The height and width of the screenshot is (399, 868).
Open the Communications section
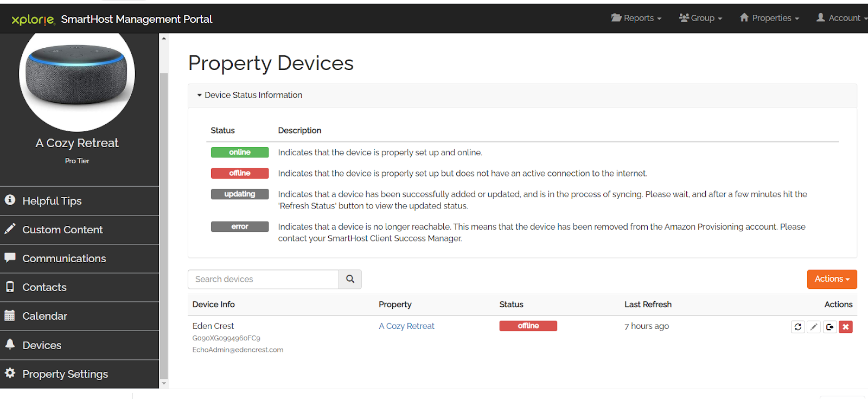(x=79, y=258)
